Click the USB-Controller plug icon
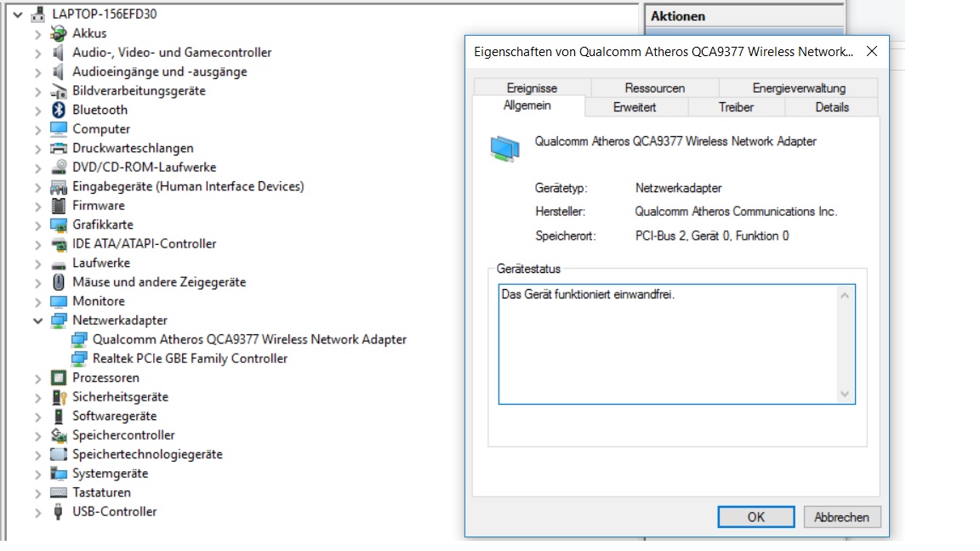Image resolution: width=980 pixels, height=551 pixels. pyautogui.click(x=58, y=512)
